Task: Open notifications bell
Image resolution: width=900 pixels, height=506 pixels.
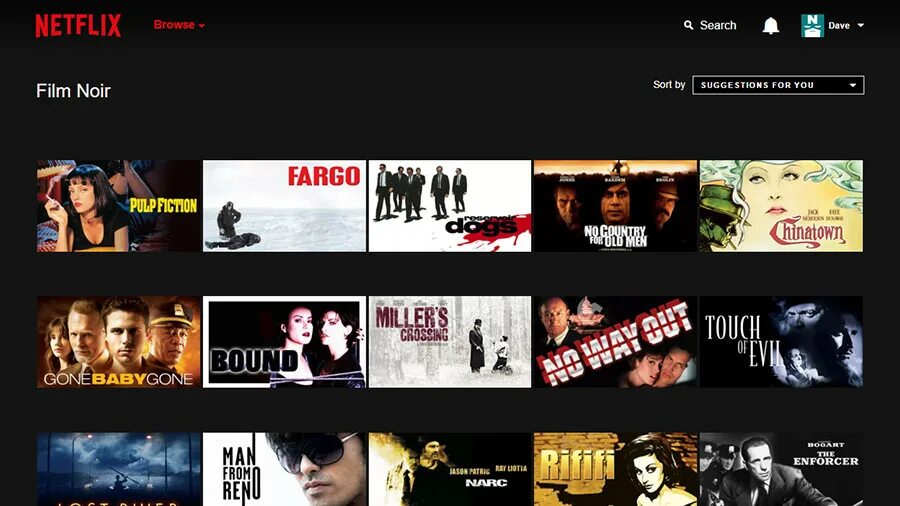Action: pos(770,26)
